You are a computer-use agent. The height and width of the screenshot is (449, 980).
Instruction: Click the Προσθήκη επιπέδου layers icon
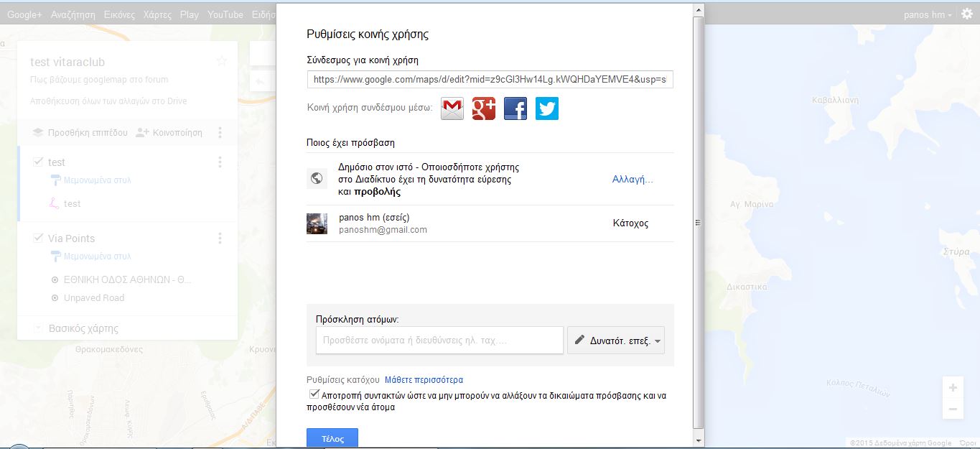pos(37,132)
